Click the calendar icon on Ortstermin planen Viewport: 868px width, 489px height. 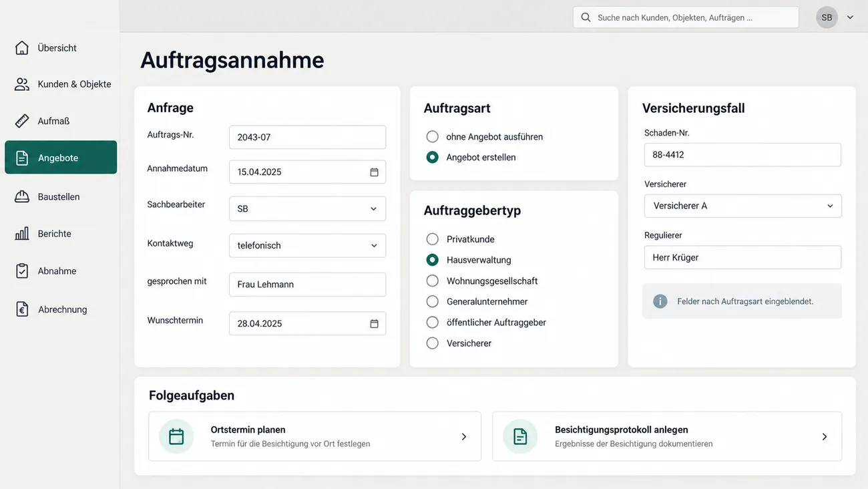pyautogui.click(x=176, y=436)
